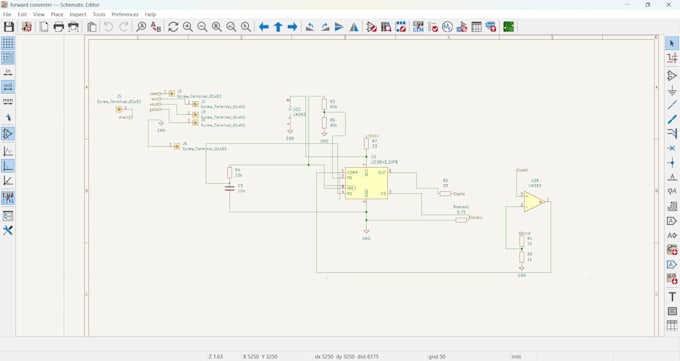
Task: Select the Add Wire tool
Action: (672, 105)
